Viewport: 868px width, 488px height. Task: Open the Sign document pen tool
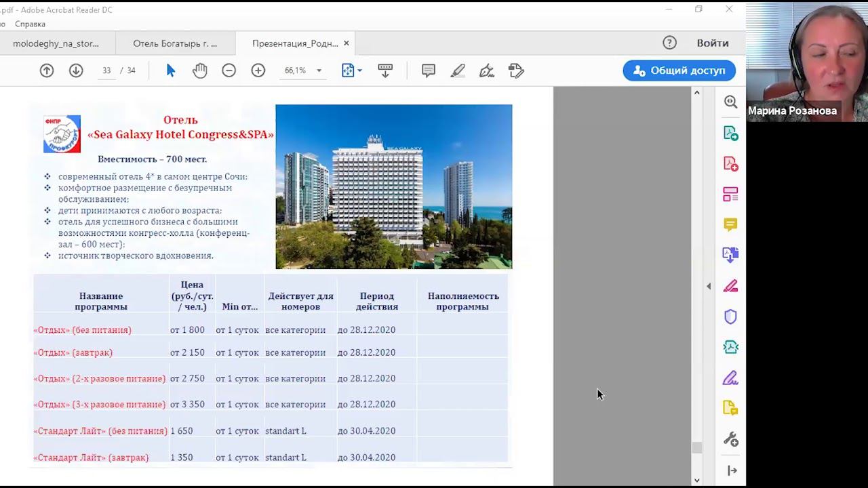487,70
